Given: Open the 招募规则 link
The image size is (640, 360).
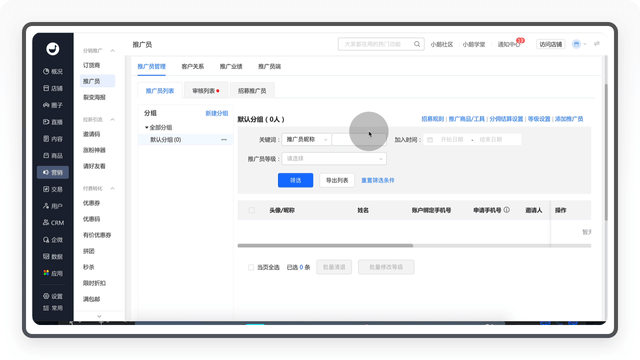Looking at the screenshot, I should pos(433,119).
